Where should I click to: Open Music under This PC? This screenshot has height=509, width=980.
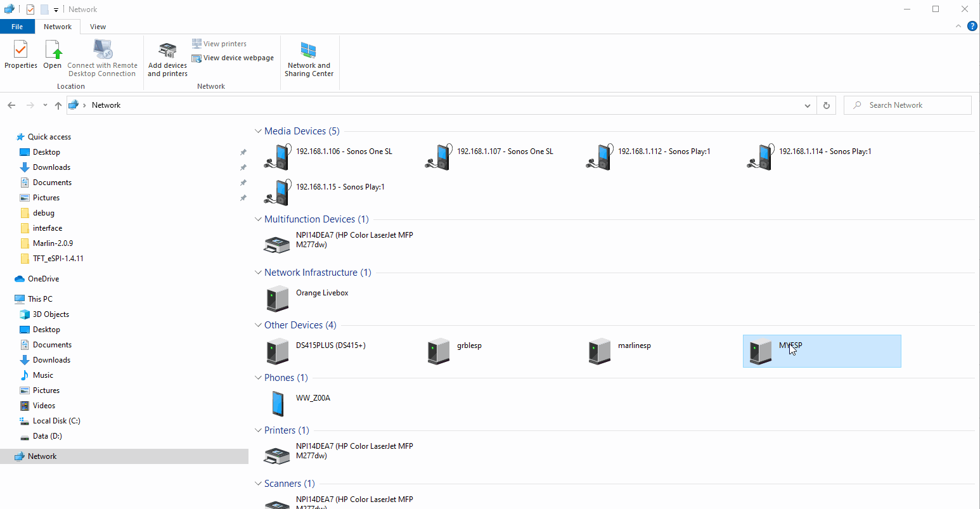[x=42, y=375]
